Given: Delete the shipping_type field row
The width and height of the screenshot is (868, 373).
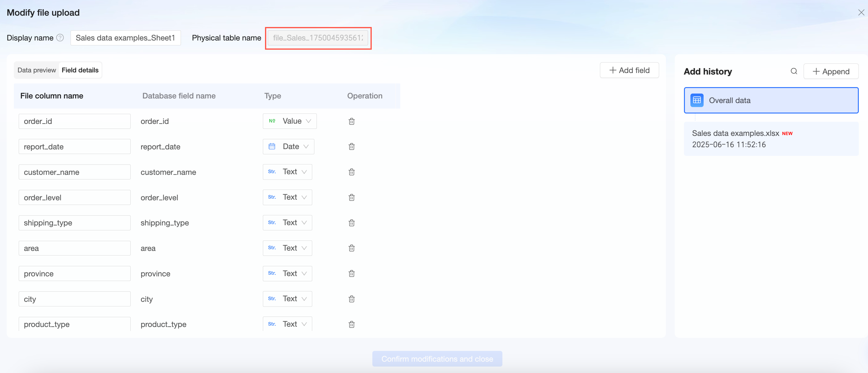Looking at the screenshot, I should click(351, 223).
